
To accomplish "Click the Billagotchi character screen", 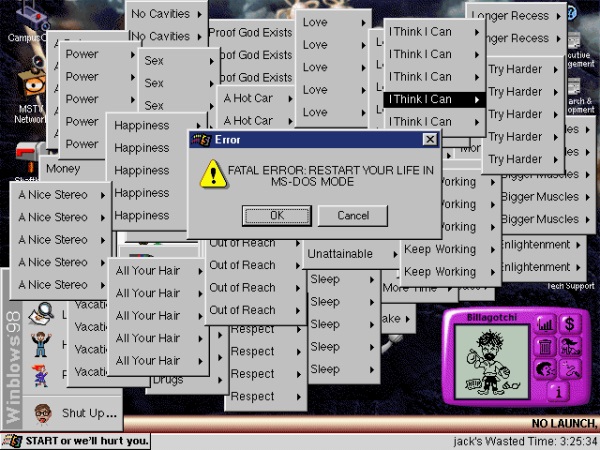I will pos(492,362).
